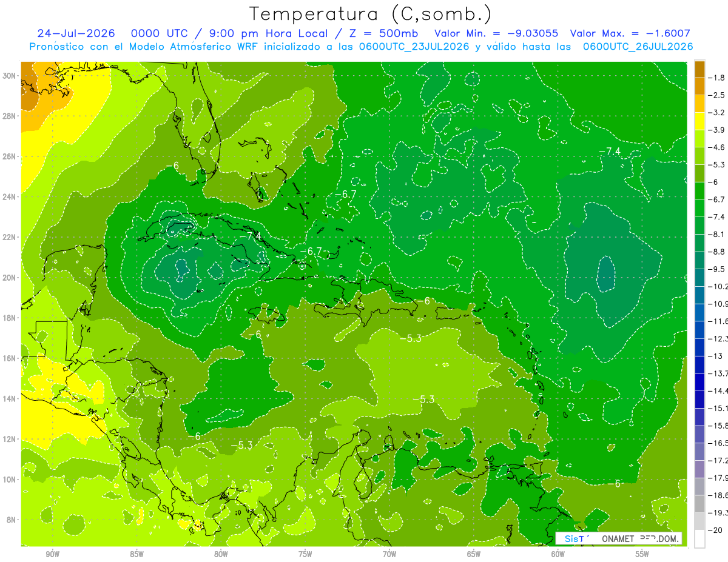728x562 pixels.
Task: Click the "0000 UTC" time text
Action: (158, 33)
